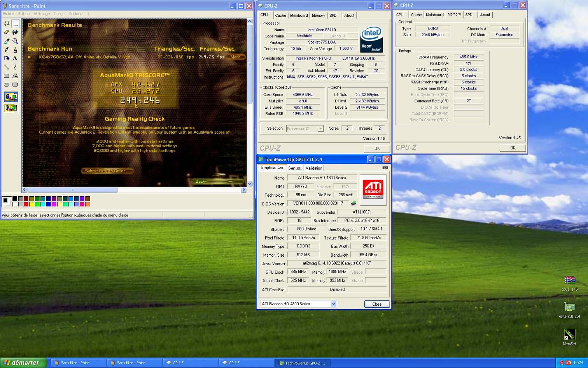Click OK in the CPU-Z Memory window
The height and width of the screenshot is (368, 588).
[x=513, y=148]
